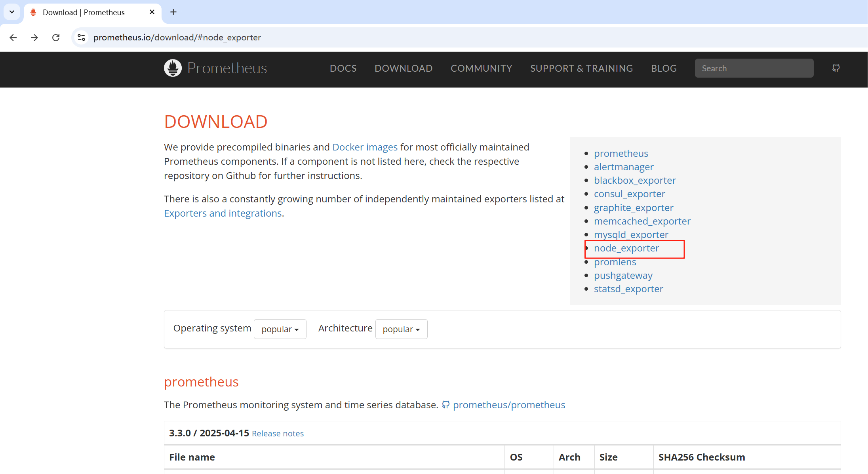This screenshot has height=474, width=868.
Task: Open the BLOG nav link
Action: pyautogui.click(x=664, y=68)
